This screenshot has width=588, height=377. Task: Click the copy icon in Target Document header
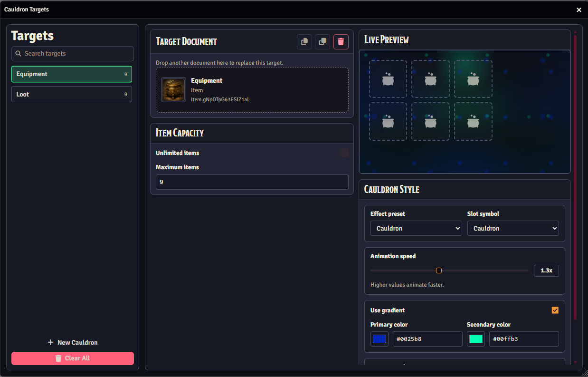click(304, 42)
